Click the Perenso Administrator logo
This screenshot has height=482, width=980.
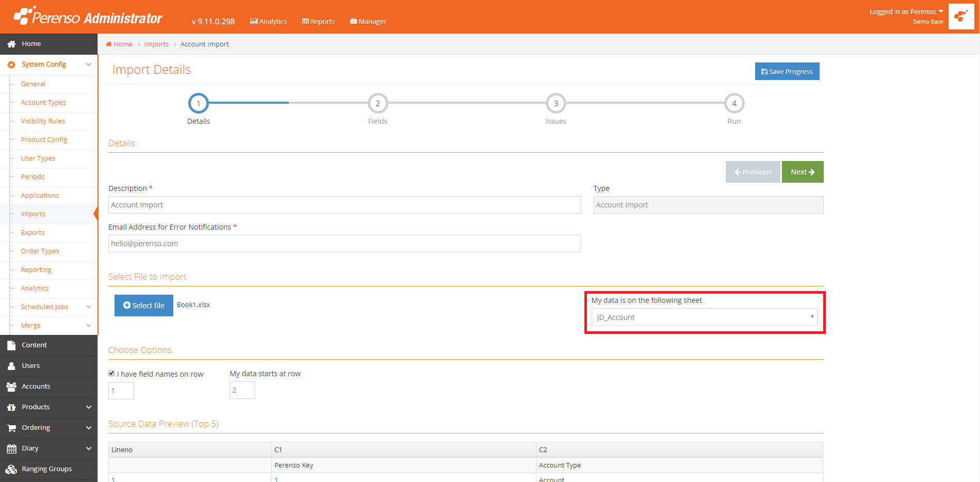pos(88,16)
